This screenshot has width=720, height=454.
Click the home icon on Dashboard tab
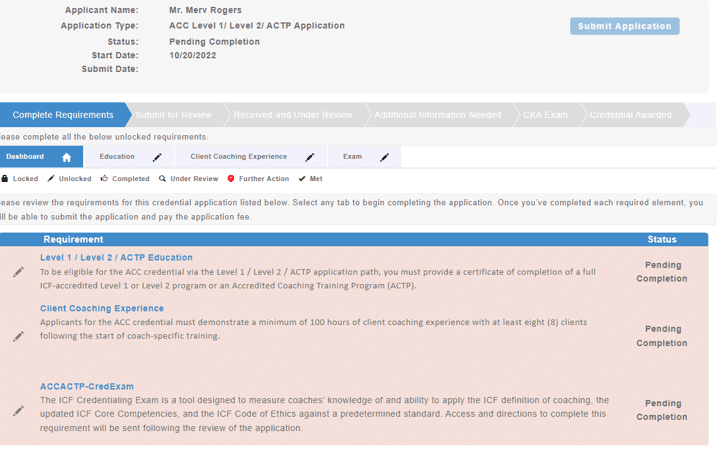66,157
